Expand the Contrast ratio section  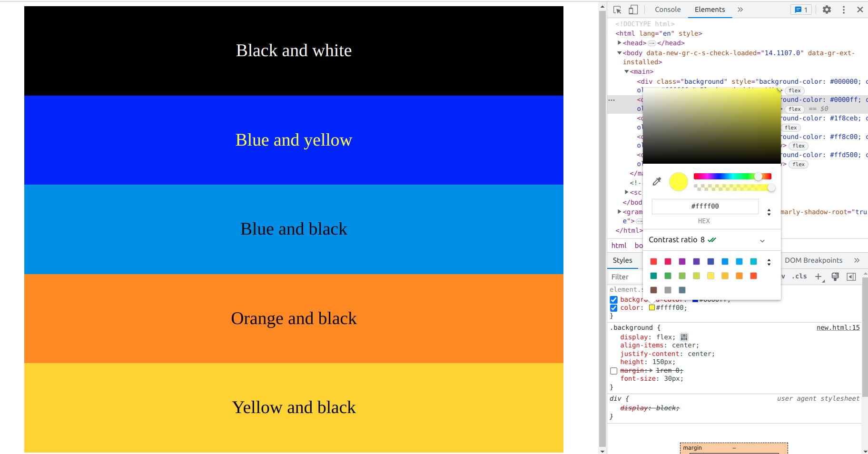pyautogui.click(x=762, y=240)
